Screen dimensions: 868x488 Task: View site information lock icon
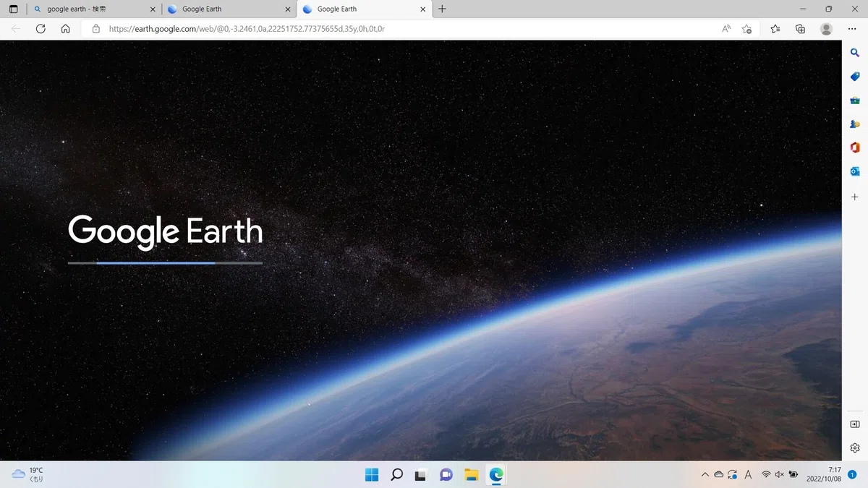pos(95,29)
